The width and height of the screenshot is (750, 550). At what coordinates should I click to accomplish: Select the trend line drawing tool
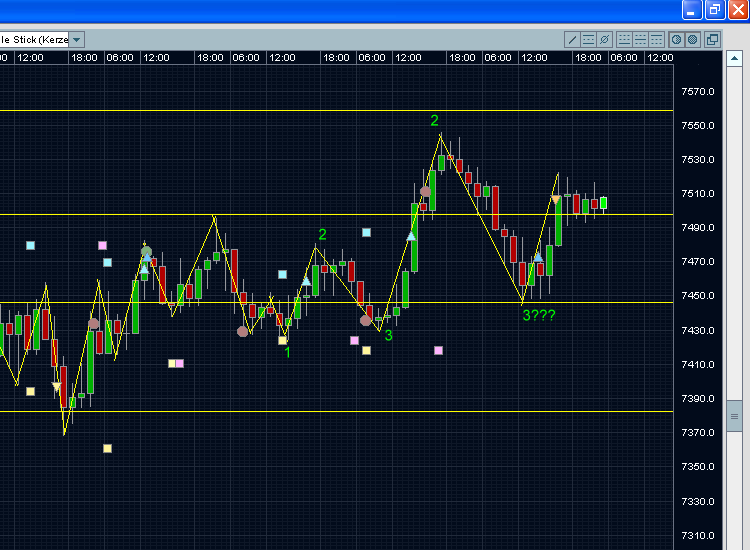(573, 40)
